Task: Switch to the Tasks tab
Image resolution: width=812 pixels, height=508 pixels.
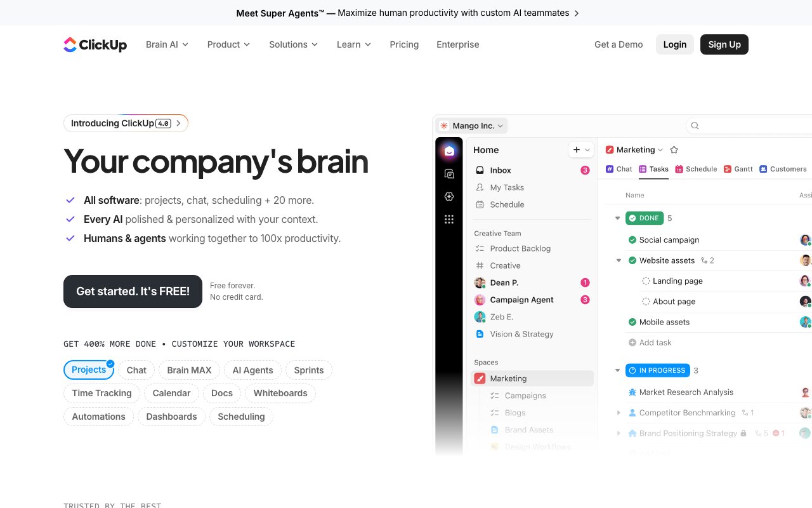Action: click(653, 169)
